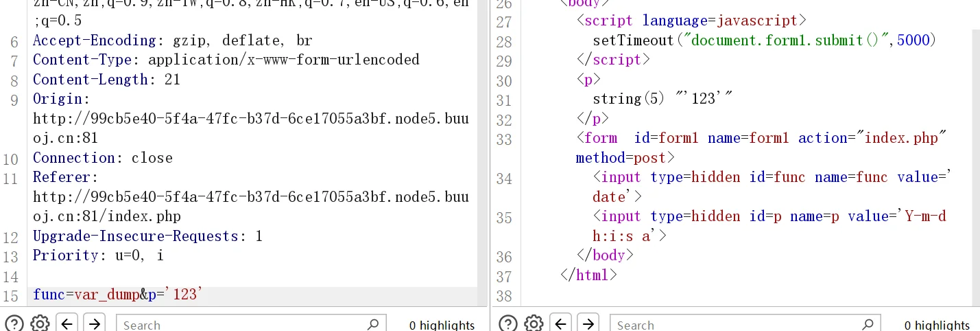
Task: Open help for the request pane search
Action: [14, 323]
